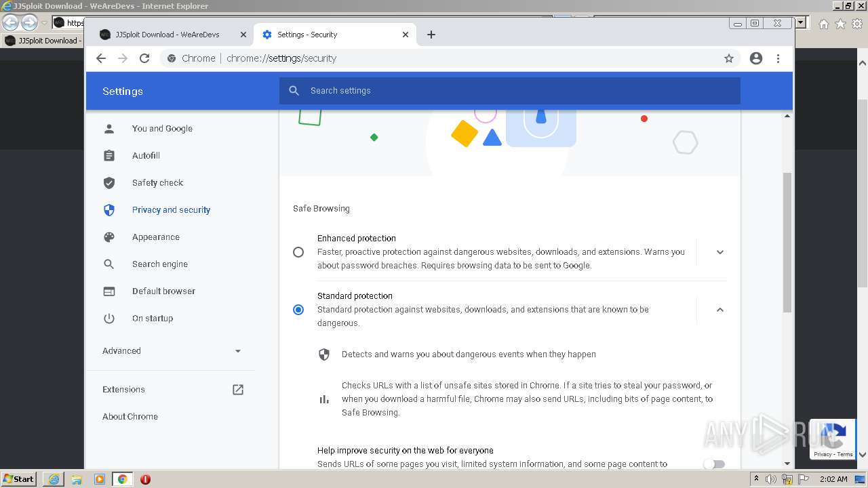Open the media player taskbar icon
Viewport: 868px width, 488px height.
100,479
